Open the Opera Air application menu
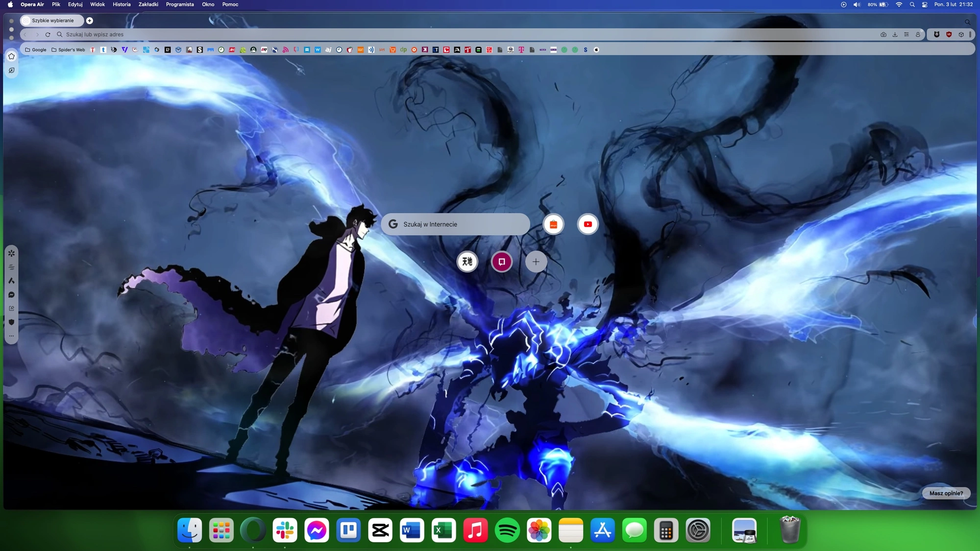This screenshot has width=980, height=551. click(x=32, y=4)
